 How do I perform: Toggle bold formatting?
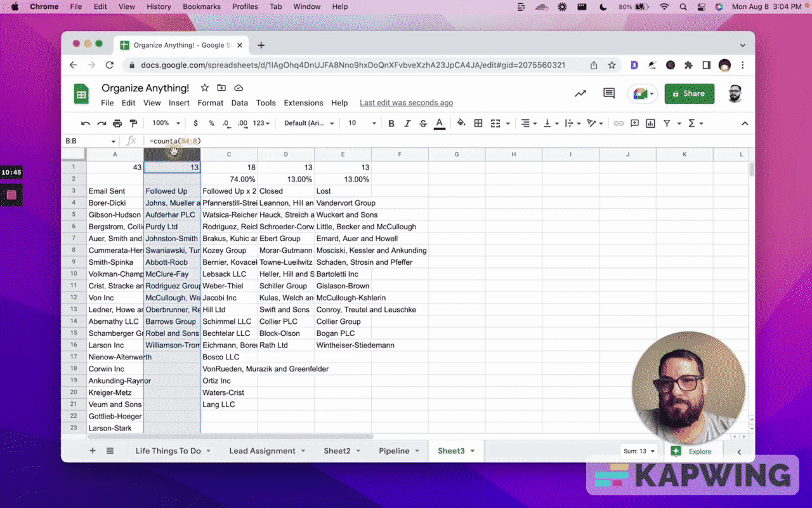point(391,123)
